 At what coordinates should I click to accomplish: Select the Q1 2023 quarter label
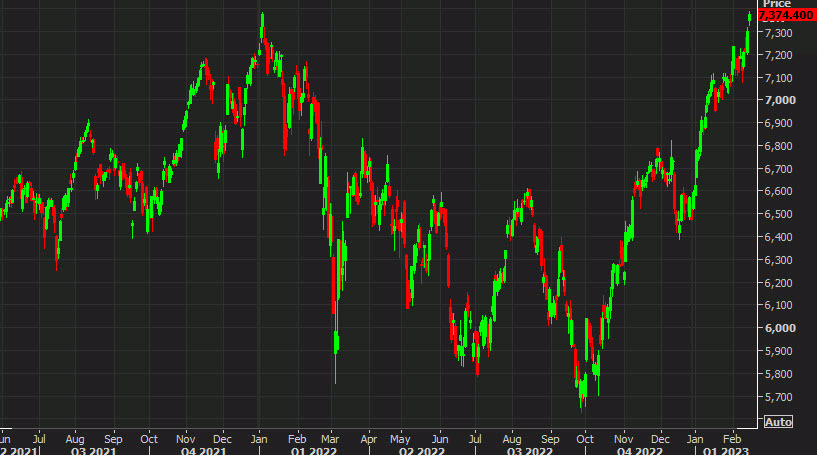tap(726, 451)
